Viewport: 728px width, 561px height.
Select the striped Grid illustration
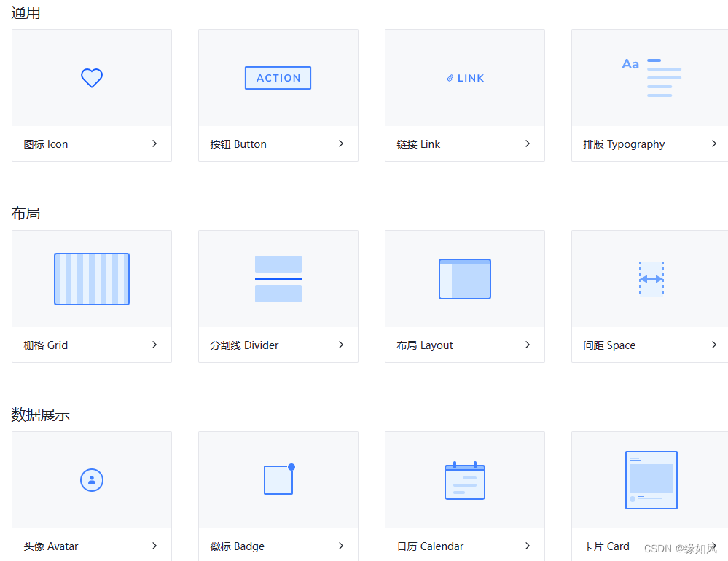point(91,279)
